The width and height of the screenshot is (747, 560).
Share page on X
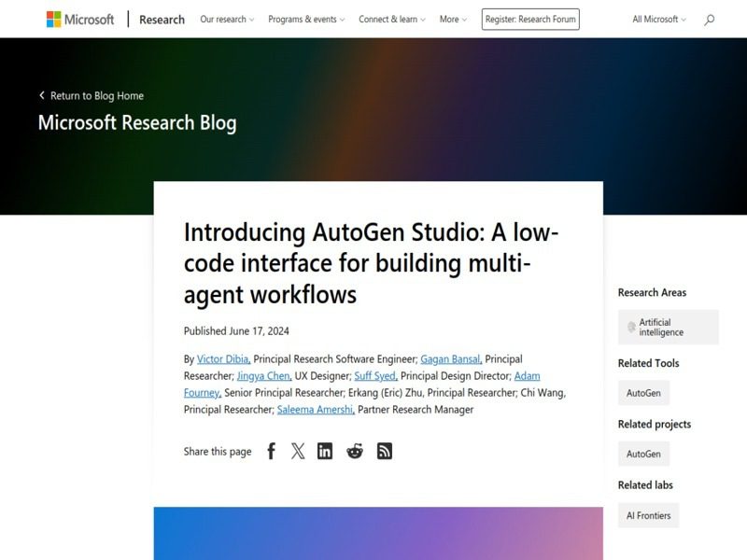(298, 451)
